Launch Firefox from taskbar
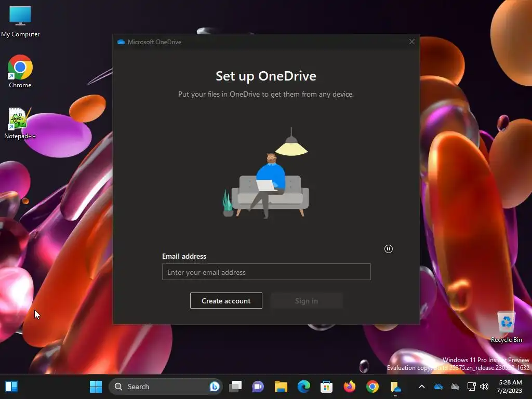This screenshot has height=399, width=532. (x=350, y=387)
